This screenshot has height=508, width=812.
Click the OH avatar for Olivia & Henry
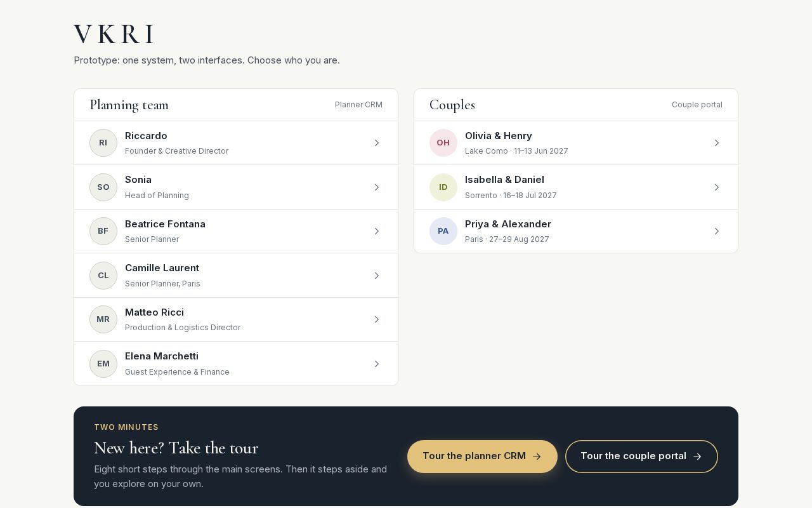[443, 143]
